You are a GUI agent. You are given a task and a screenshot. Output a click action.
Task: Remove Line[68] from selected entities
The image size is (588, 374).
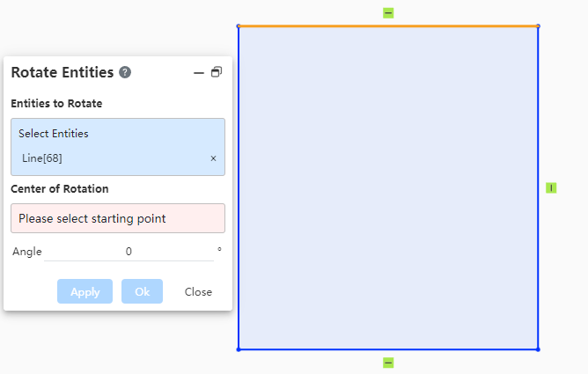tap(213, 158)
